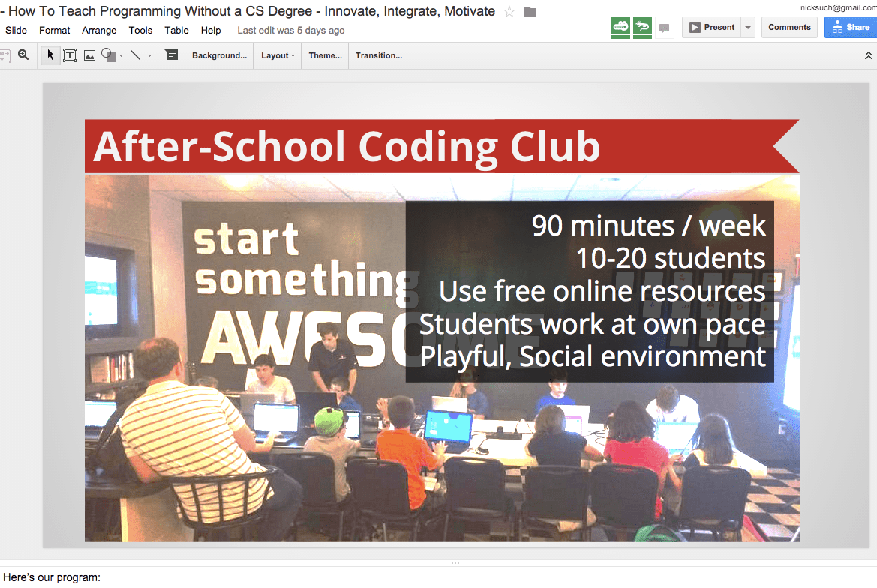Select the Shape tool
The height and width of the screenshot is (588, 877).
click(108, 55)
